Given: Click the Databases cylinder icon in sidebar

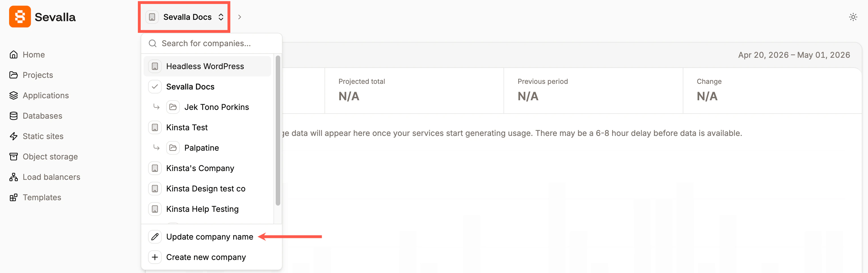Looking at the screenshot, I should tap(14, 116).
